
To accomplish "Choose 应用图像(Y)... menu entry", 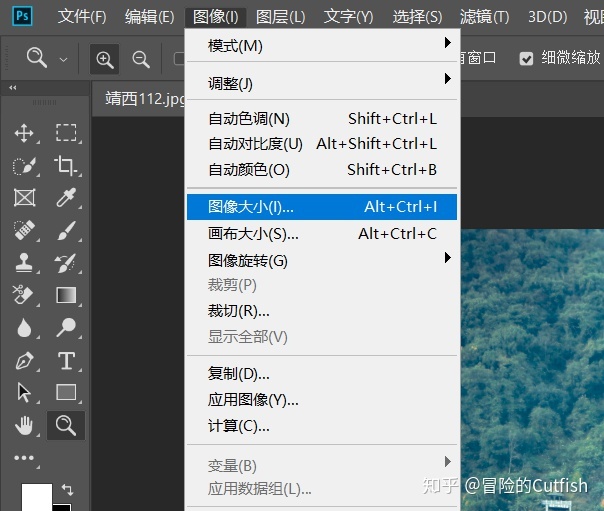I will click(322, 400).
